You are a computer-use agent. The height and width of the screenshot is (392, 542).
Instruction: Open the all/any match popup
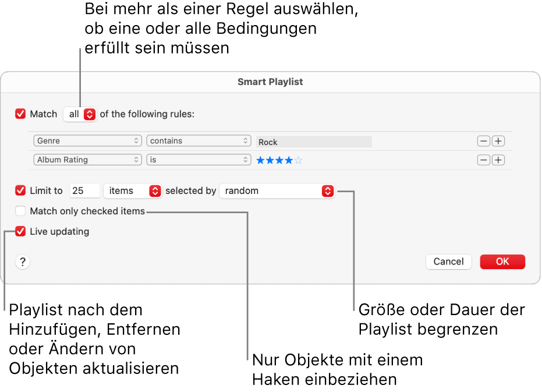click(x=80, y=114)
